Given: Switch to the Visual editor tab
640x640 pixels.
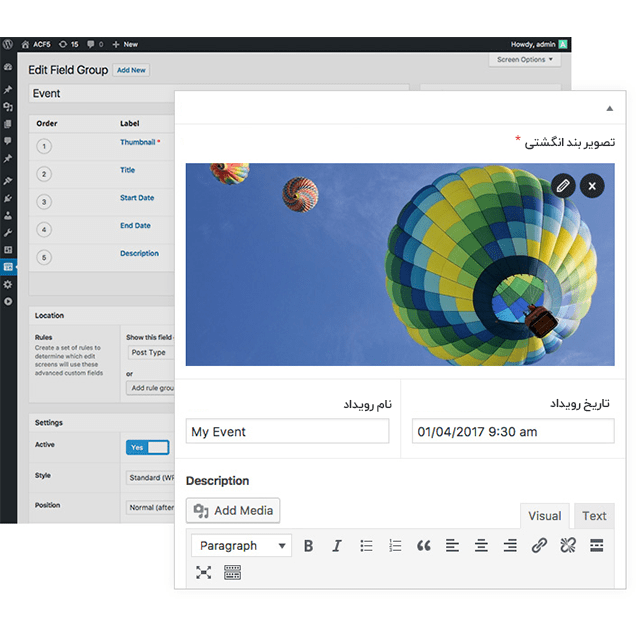Looking at the screenshot, I should [x=544, y=516].
